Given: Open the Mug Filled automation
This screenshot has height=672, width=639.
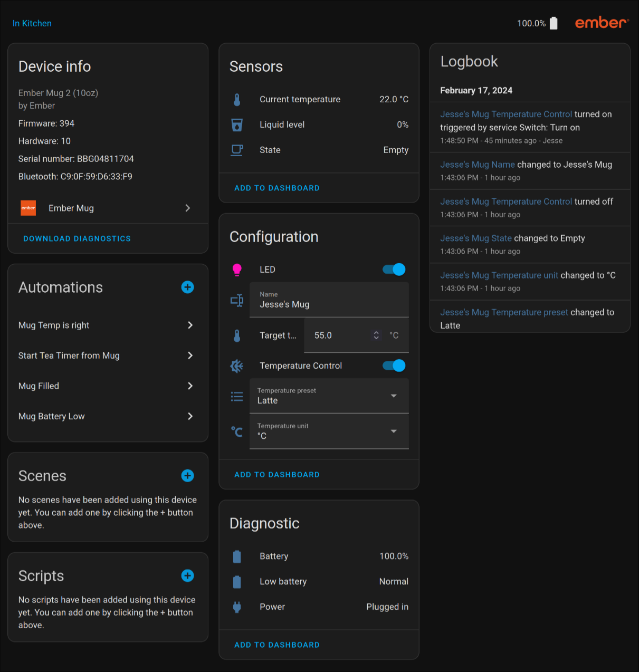Looking at the screenshot, I should coord(108,386).
